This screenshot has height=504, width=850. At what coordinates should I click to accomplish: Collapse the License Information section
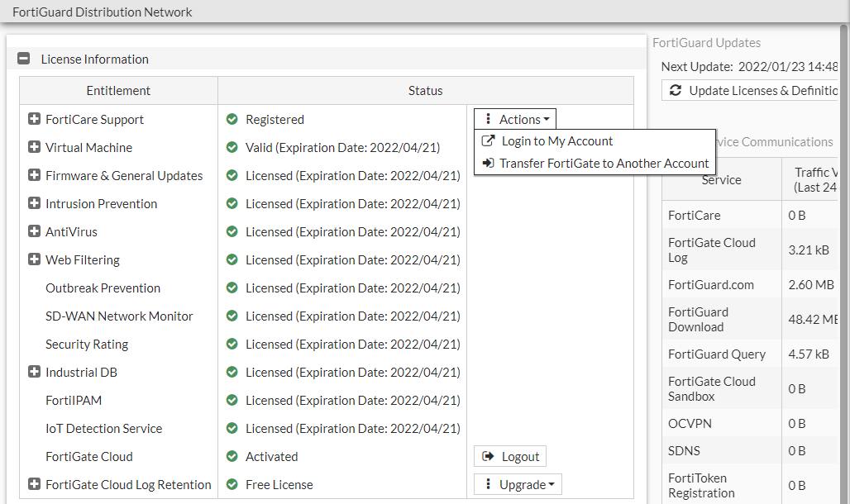click(x=22, y=58)
